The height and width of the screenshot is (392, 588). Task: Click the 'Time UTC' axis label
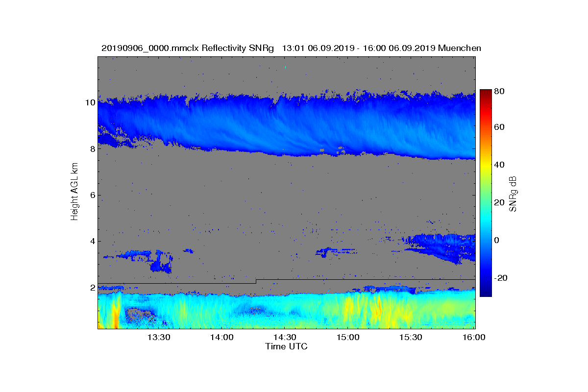(x=287, y=346)
